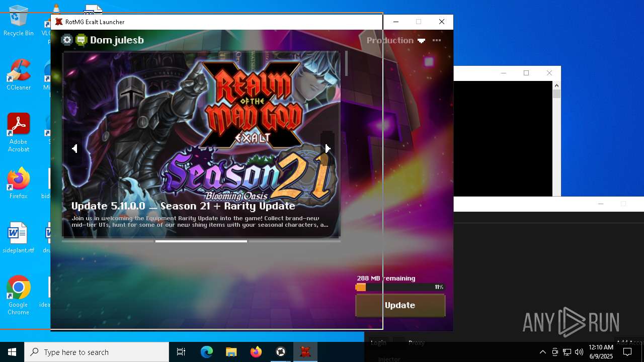Open Adobe Acrobat desktop shortcut
The width and height of the screenshot is (644, 362).
[x=19, y=133]
